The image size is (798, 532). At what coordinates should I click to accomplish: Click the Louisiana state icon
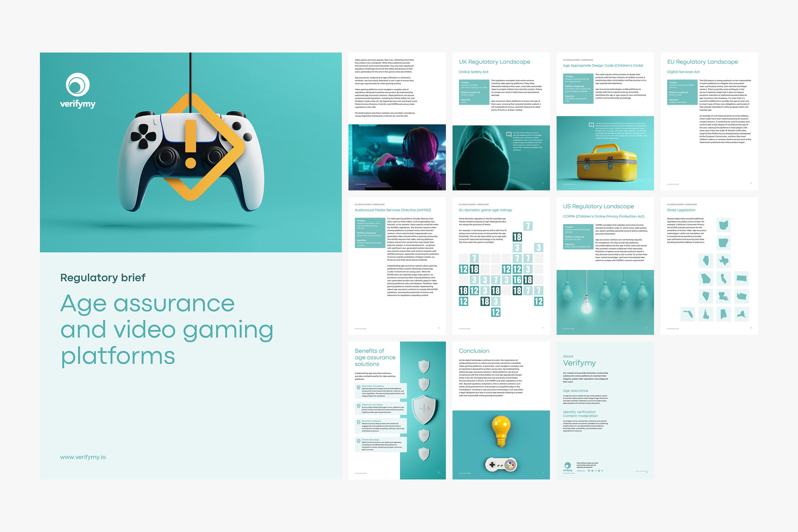[724, 296]
